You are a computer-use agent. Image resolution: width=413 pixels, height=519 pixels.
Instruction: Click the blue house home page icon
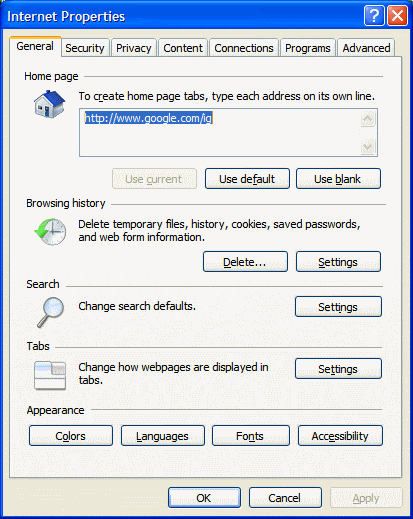(x=50, y=104)
